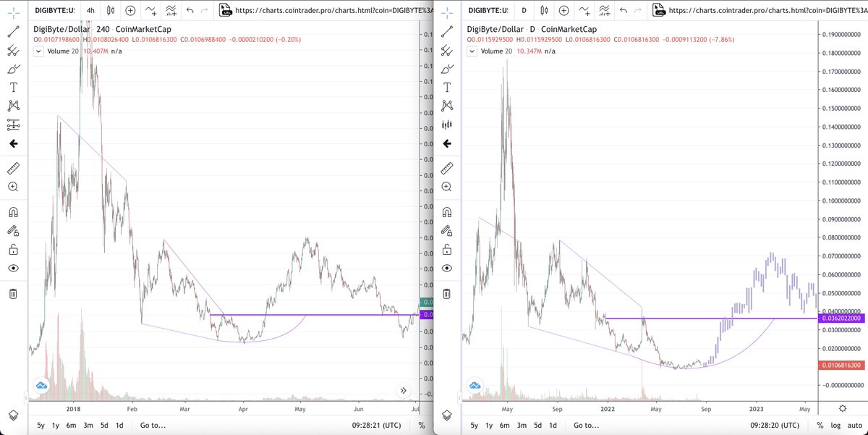Select crosshair cursor in right chart
The width and height of the screenshot is (868, 435).
click(447, 11)
